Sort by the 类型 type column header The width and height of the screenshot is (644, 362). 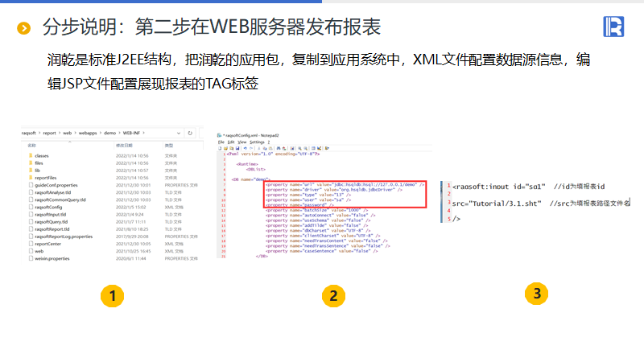[x=169, y=146]
